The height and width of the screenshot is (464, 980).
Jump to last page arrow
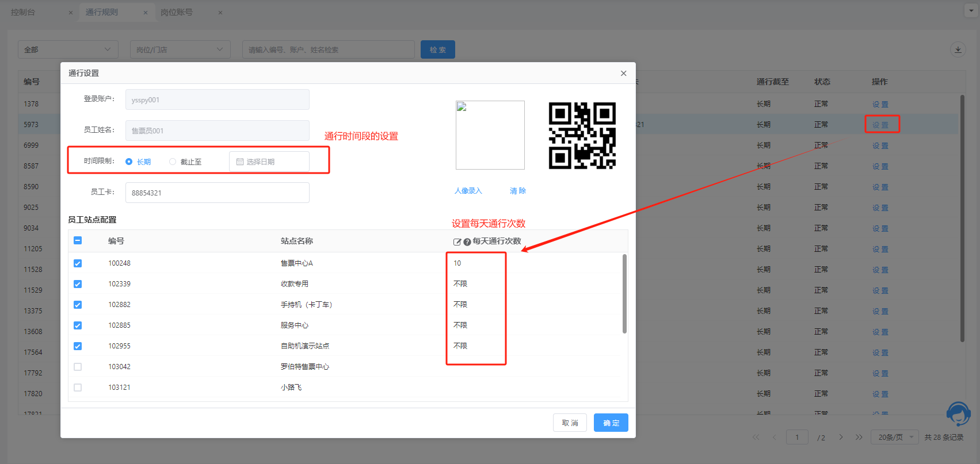click(x=859, y=438)
